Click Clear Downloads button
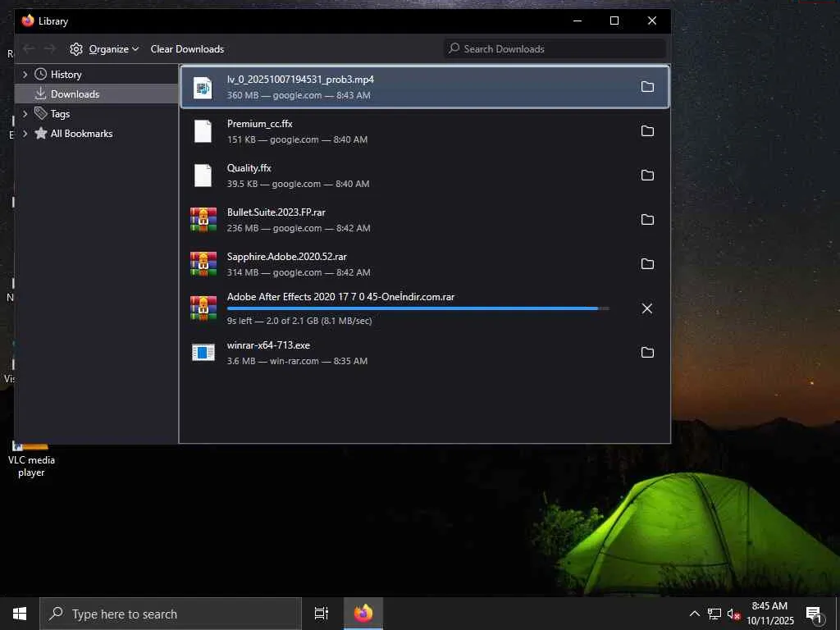Screen dimensions: 840x630 (187, 49)
